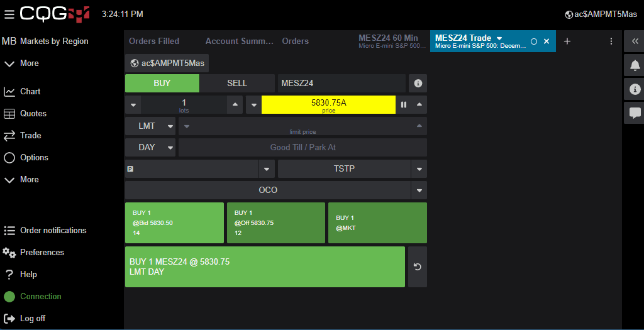Select BUY order side

(162, 83)
